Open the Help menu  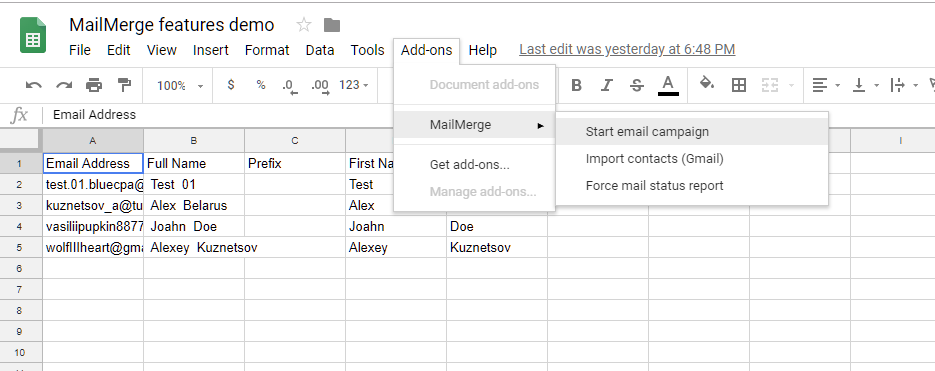point(482,50)
